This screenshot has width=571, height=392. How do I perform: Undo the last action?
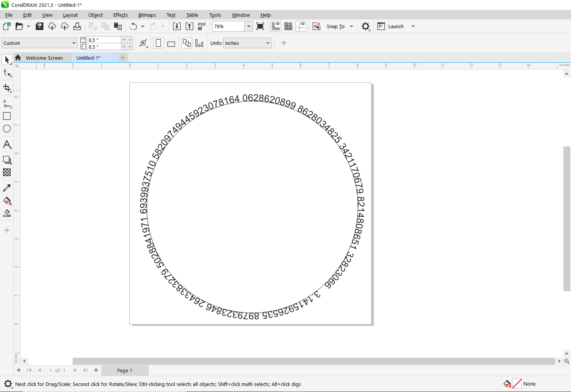click(x=134, y=26)
